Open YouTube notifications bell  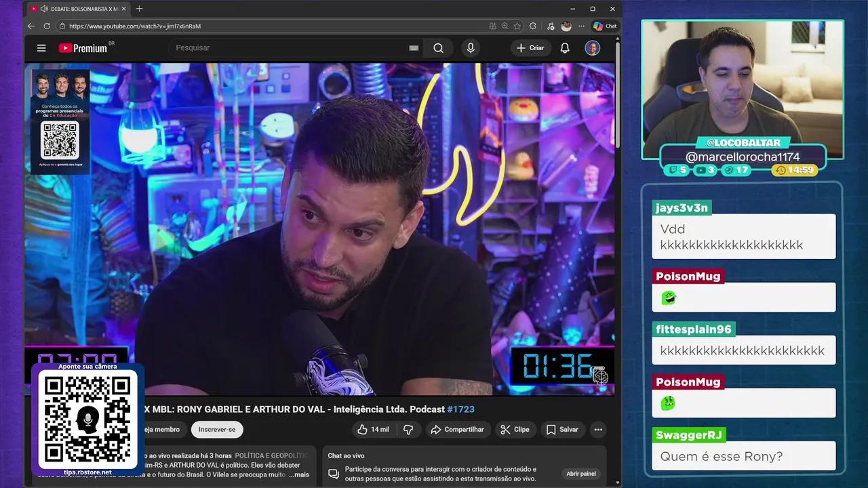point(565,48)
